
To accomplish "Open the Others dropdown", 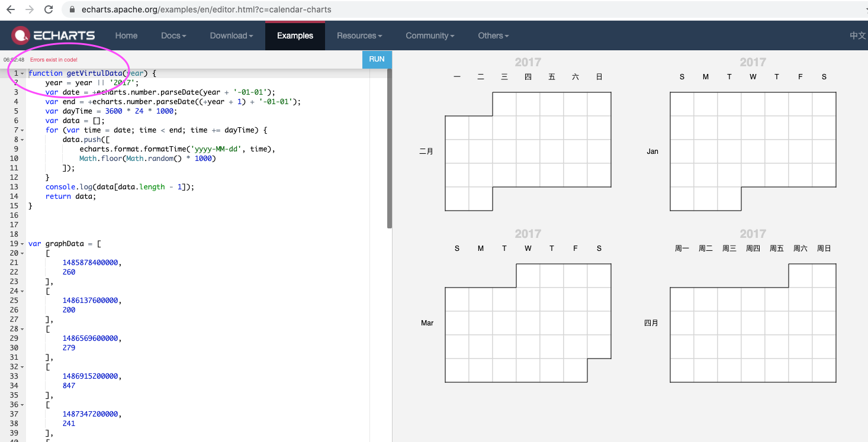I will pos(493,36).
